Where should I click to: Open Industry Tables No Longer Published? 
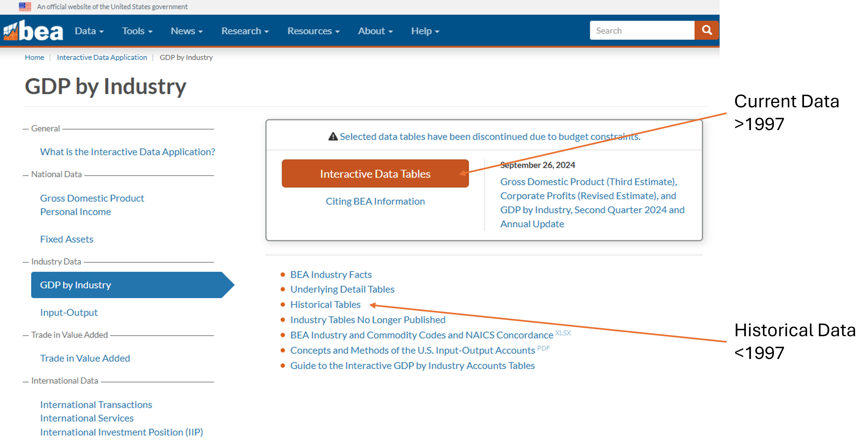[x=368, y=319]
